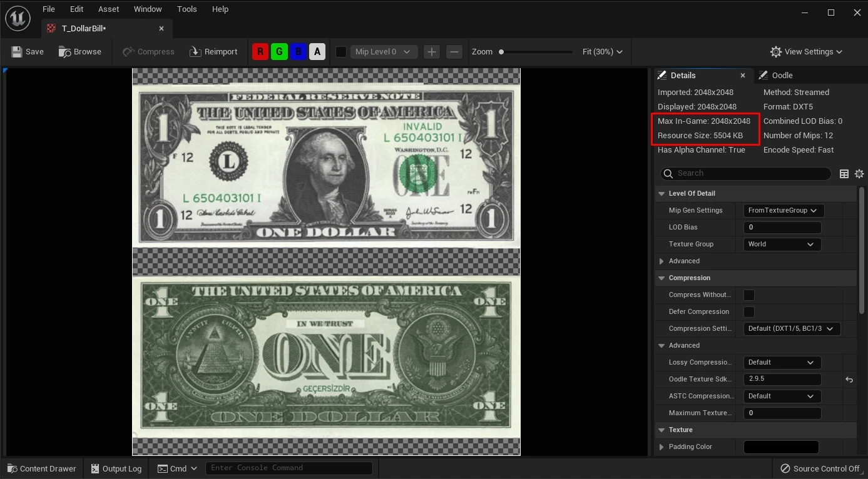
Task: Click the Enter Console Command field
Action: pyautogui.click(x=289, y=468)
